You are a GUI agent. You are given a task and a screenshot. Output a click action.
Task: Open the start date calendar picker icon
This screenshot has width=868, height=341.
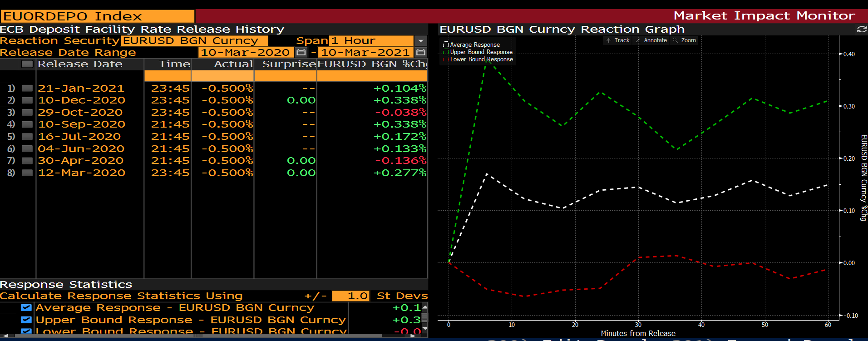click(301, 53)
